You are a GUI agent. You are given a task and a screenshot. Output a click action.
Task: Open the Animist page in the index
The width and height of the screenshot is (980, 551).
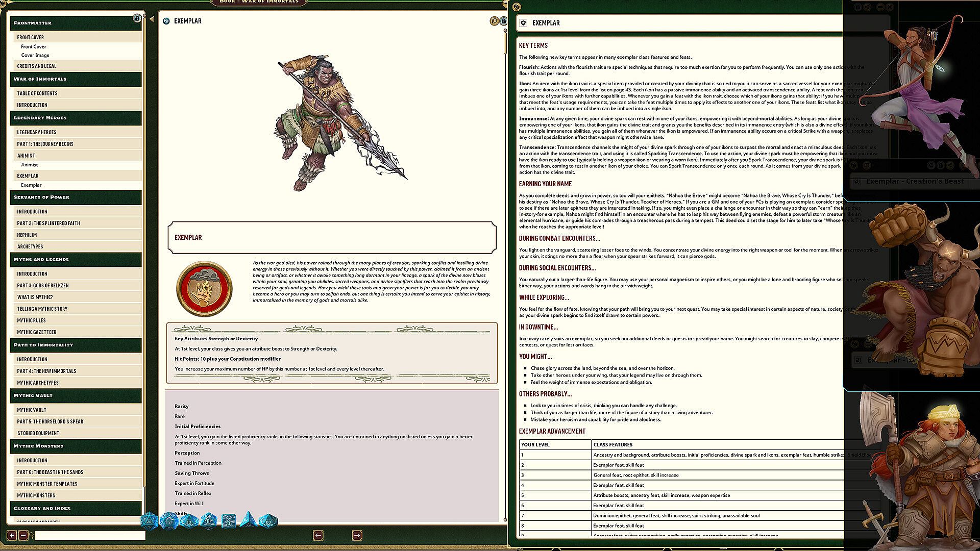pos(30,165)
